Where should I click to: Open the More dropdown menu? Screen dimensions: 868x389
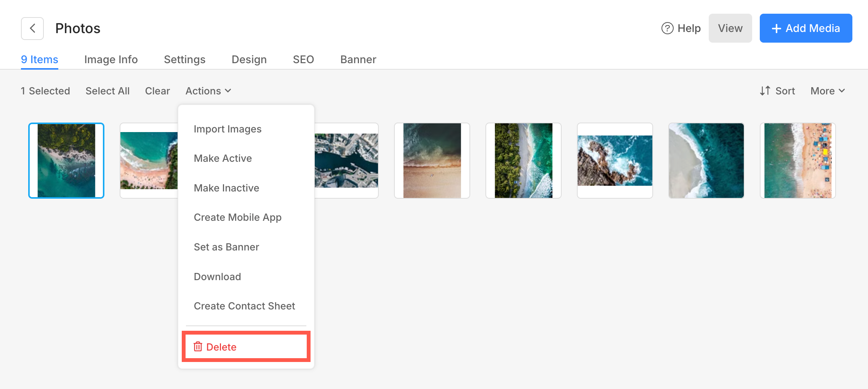[x=828, y=91]
